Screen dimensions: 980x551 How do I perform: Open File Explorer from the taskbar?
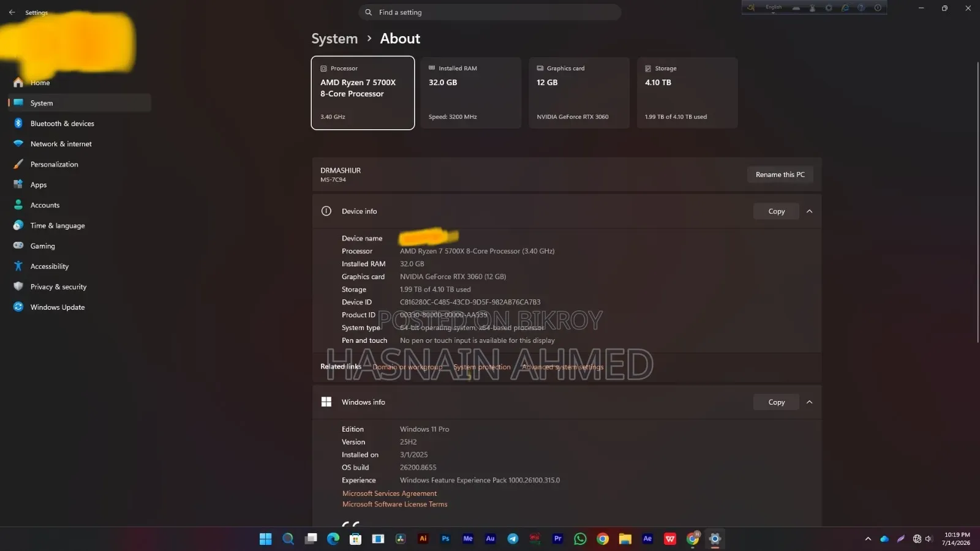pyautogui.click(x=625, y=539)
